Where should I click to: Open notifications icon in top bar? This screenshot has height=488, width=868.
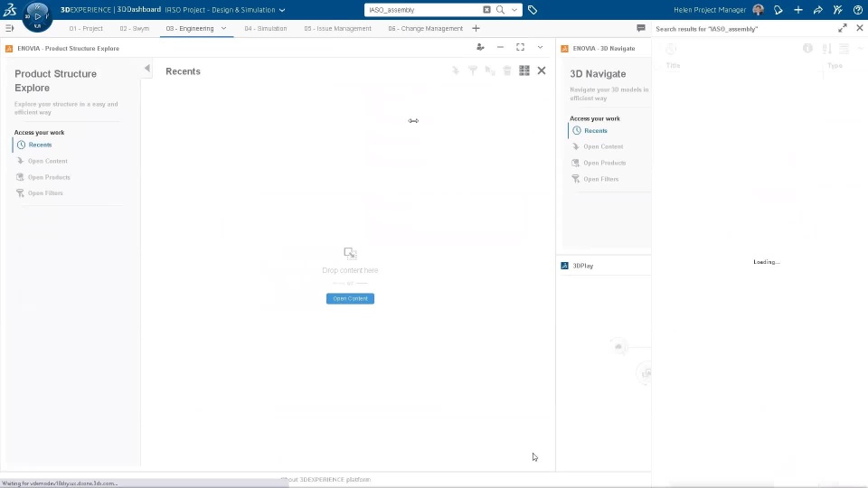[x=778, y=10]
